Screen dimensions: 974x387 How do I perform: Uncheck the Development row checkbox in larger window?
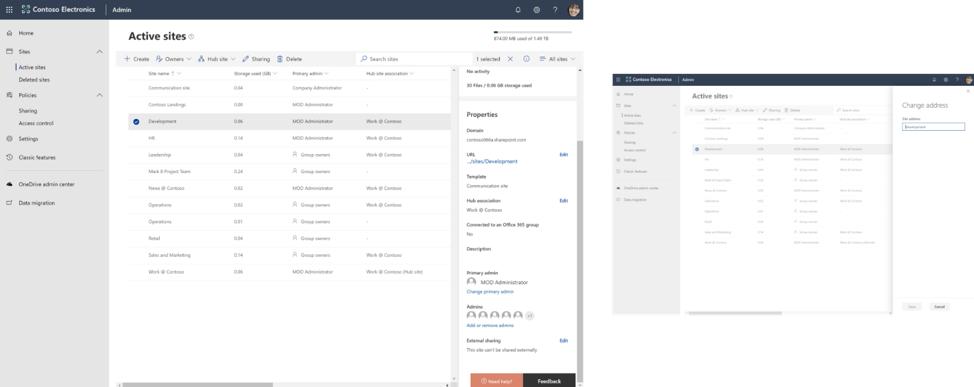[x=136, y=121]
